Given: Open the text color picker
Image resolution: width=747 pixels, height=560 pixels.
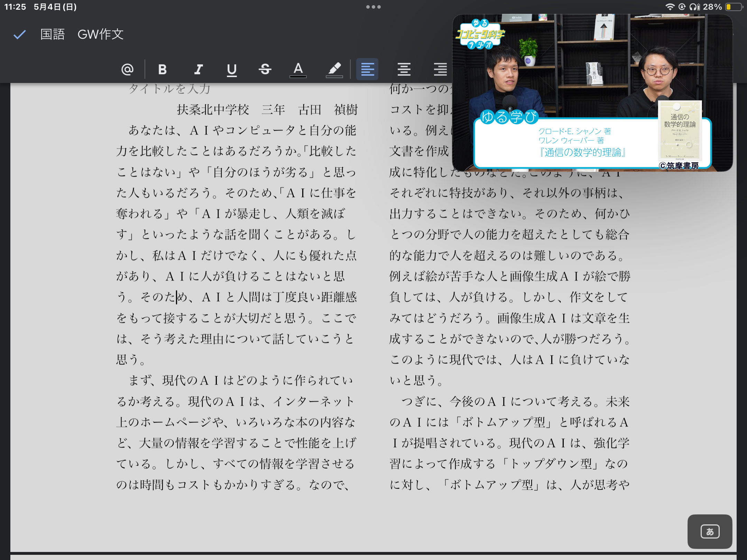Looking at the screenshot, I should 298,69.
